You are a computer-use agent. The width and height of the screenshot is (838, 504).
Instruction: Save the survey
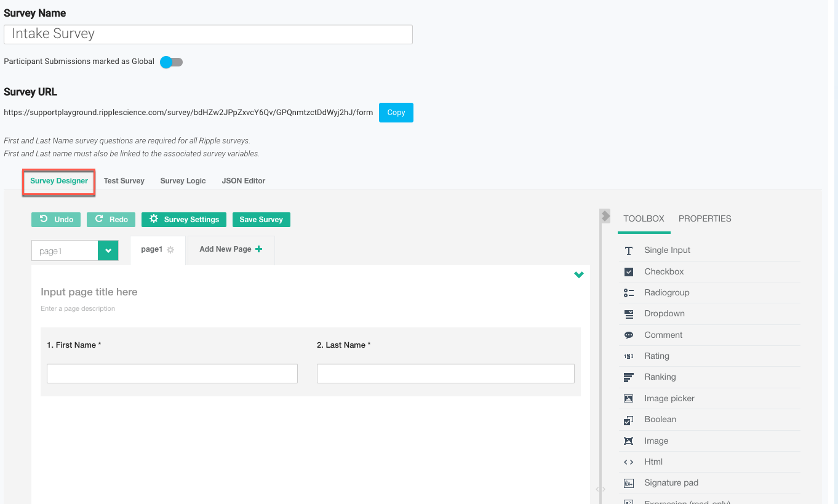coord(261,219)
